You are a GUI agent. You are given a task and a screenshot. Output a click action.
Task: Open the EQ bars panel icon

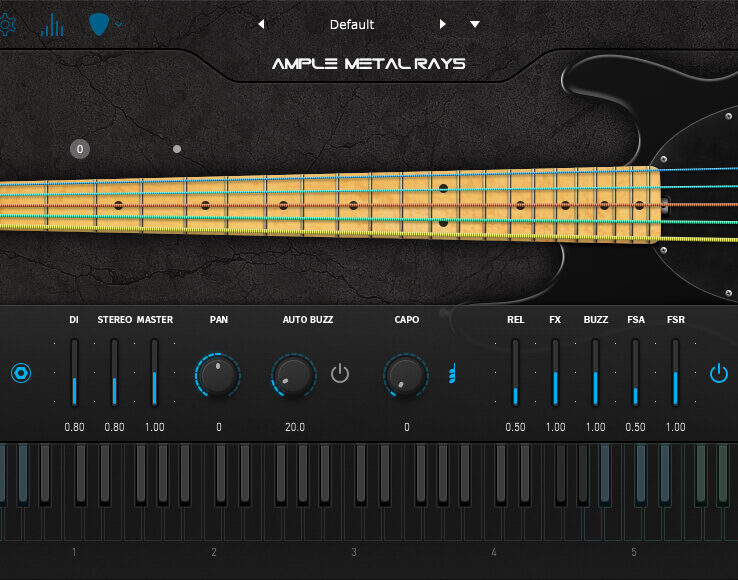coord(52,24)
